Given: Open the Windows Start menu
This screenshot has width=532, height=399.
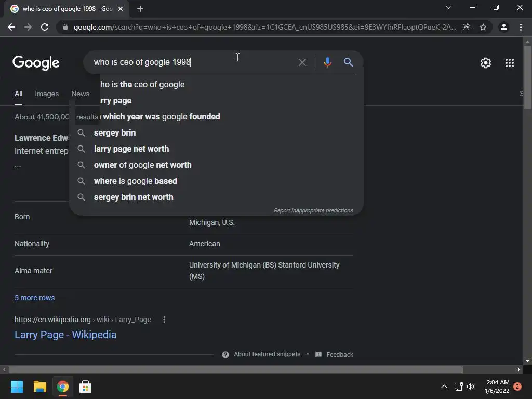Looking at the screenshot, I should click(17, 387).
